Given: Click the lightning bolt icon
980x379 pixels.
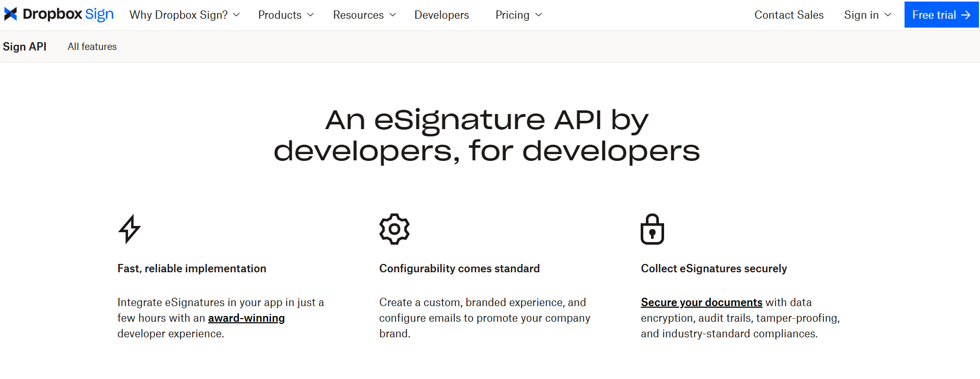Looking at the screenshot, I should [x=130, y=229].
